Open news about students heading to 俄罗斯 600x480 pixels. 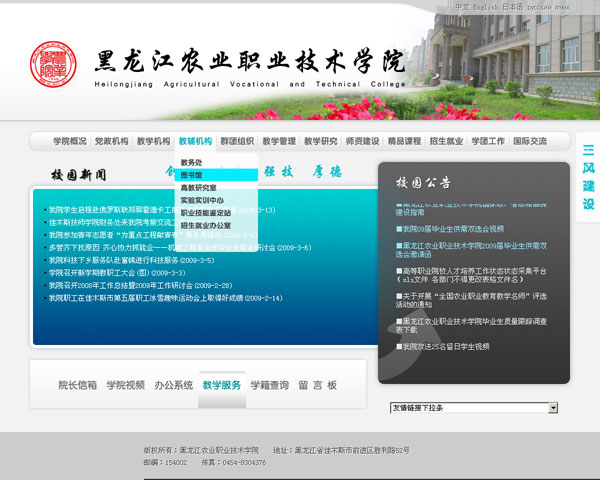click(162, 210)
